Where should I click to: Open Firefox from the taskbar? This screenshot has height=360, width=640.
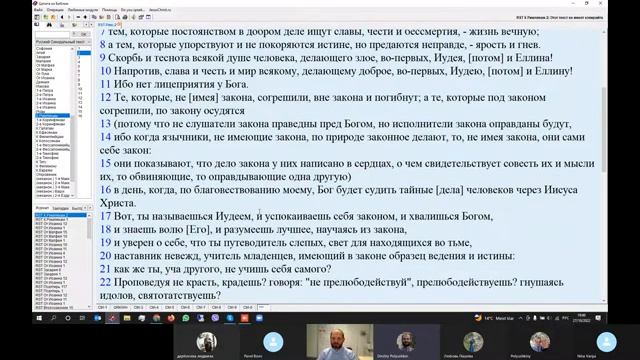point(171,318)
